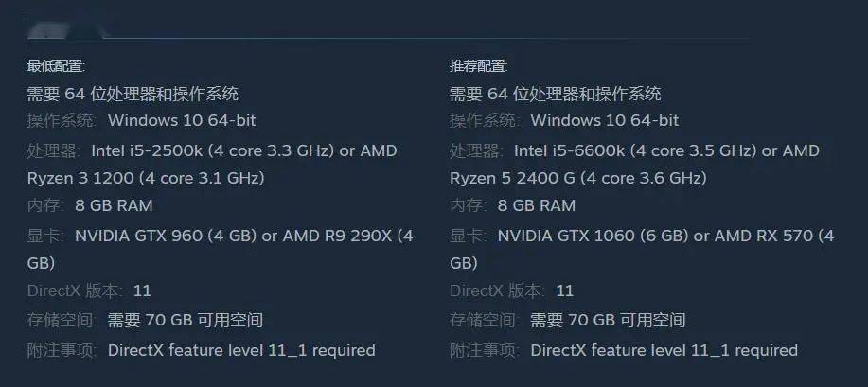Click the 操作系统 line in 推荐配置

coord(563,121)
